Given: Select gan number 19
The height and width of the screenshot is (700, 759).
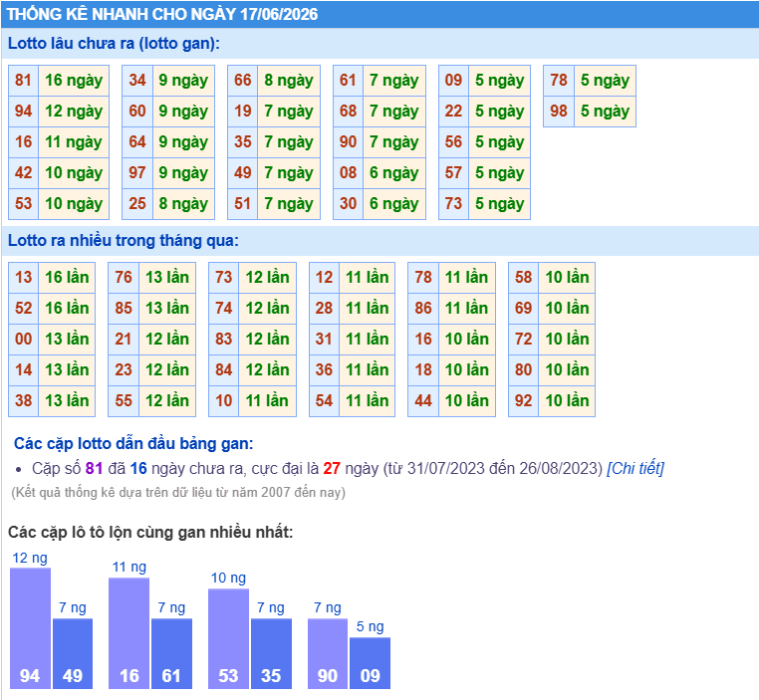Looking at the screenshot, I should pyautogui.click(x=243, y=112).
